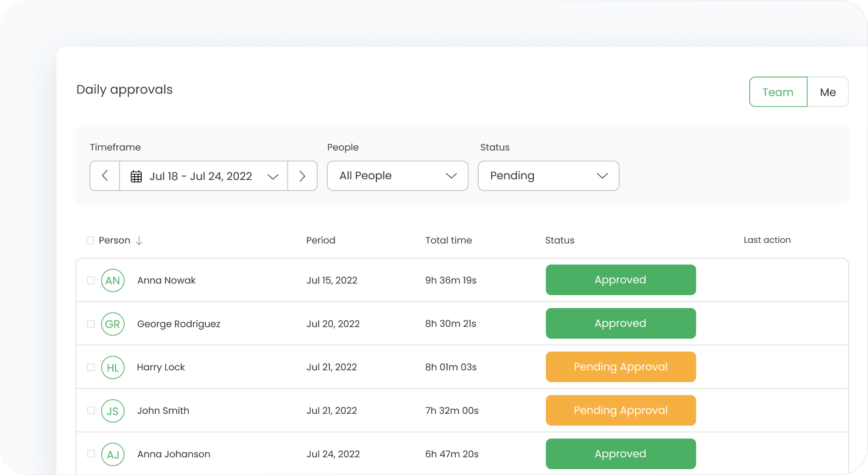This screenshot has width=868, height=475.
Task: Click Anna Johanson's AJ avatar
Action: click(113, 454)
